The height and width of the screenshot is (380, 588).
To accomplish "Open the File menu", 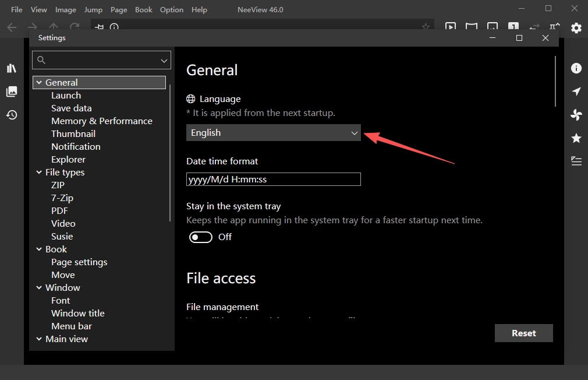I will [x=16, y=10].
